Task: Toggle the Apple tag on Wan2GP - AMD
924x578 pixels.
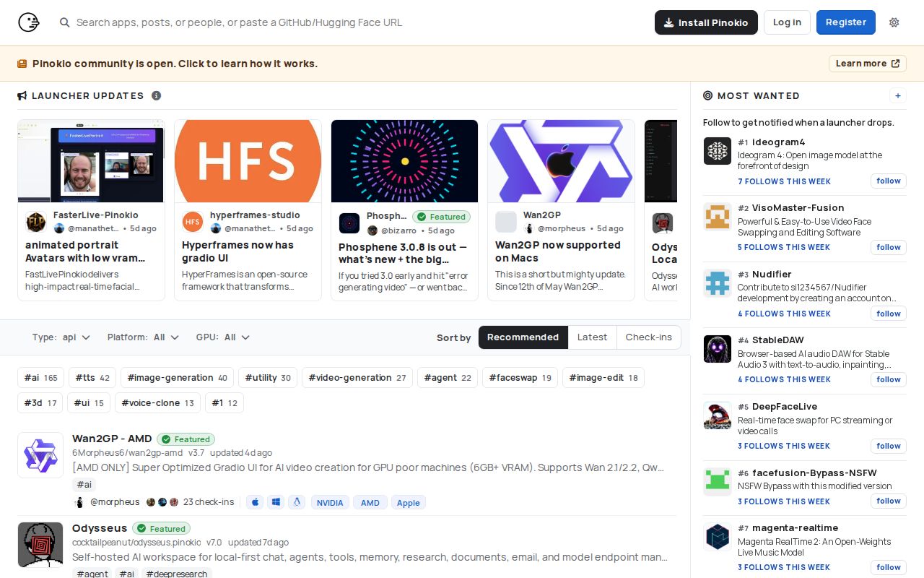Action: point(409,502)
